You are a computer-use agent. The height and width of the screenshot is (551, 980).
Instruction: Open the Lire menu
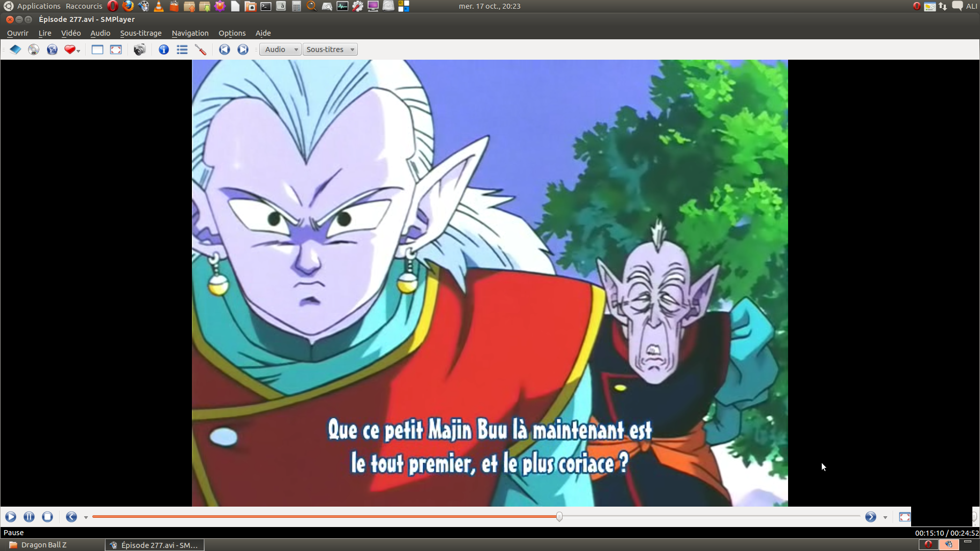45,33
